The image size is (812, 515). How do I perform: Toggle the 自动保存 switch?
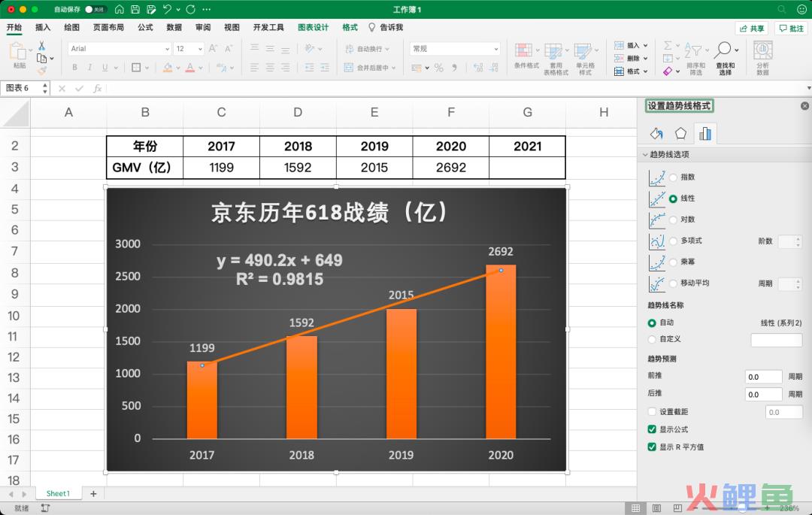point(95,9)
